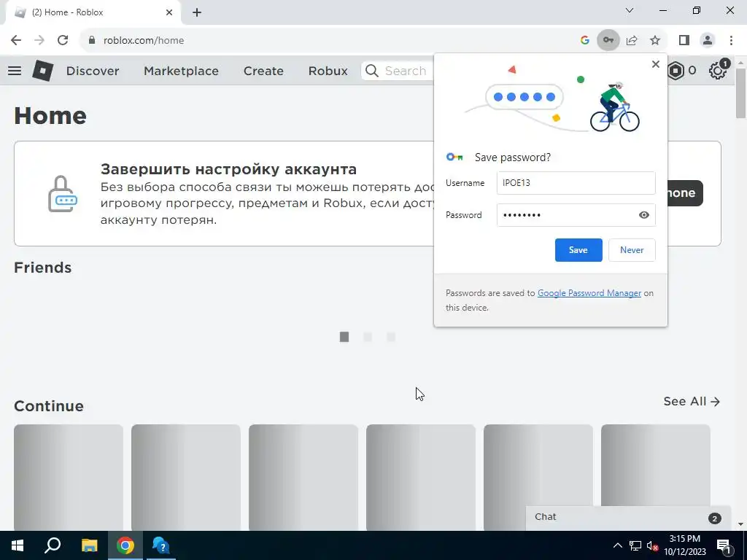
Task: Click the search magnifier icon in Roblox
Action: (x=371, y=71)
